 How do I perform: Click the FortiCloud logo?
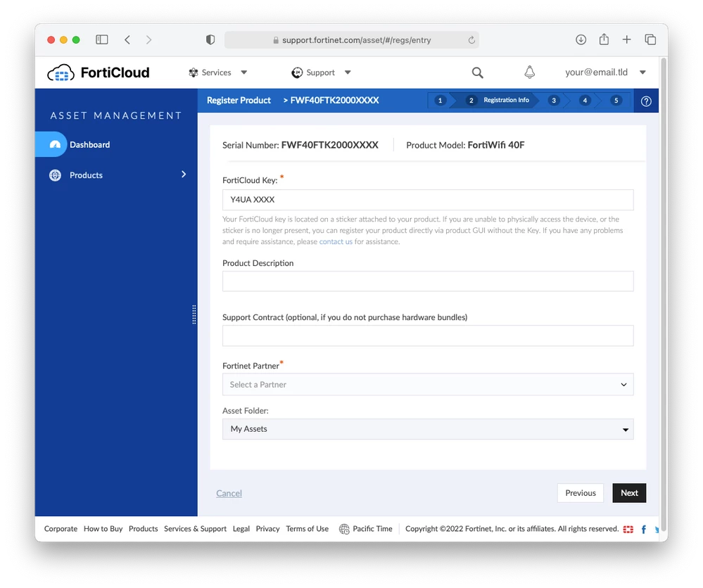click(x=99, y=72)
